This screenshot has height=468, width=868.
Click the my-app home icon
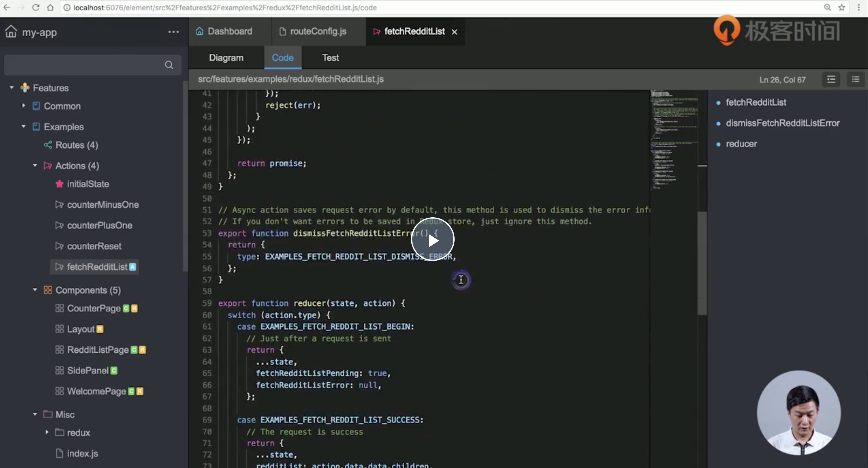click(11, 32)
